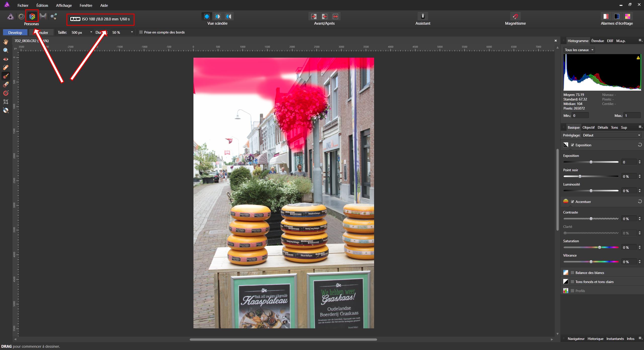Viewport: 644px width, 350px height.
Task: Click the Saturation slider handle
Action: point(599,248)
